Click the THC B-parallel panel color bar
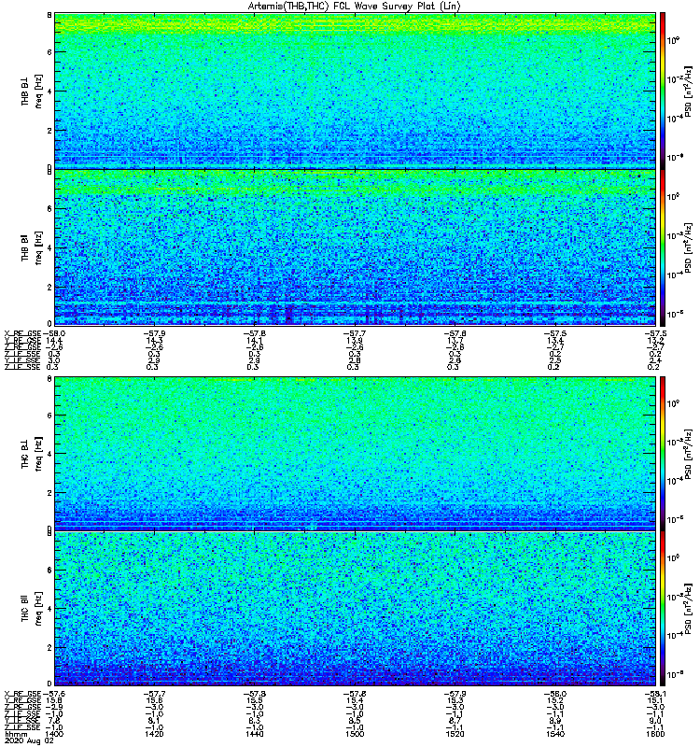700x747 pixels. tap(662, 609)
